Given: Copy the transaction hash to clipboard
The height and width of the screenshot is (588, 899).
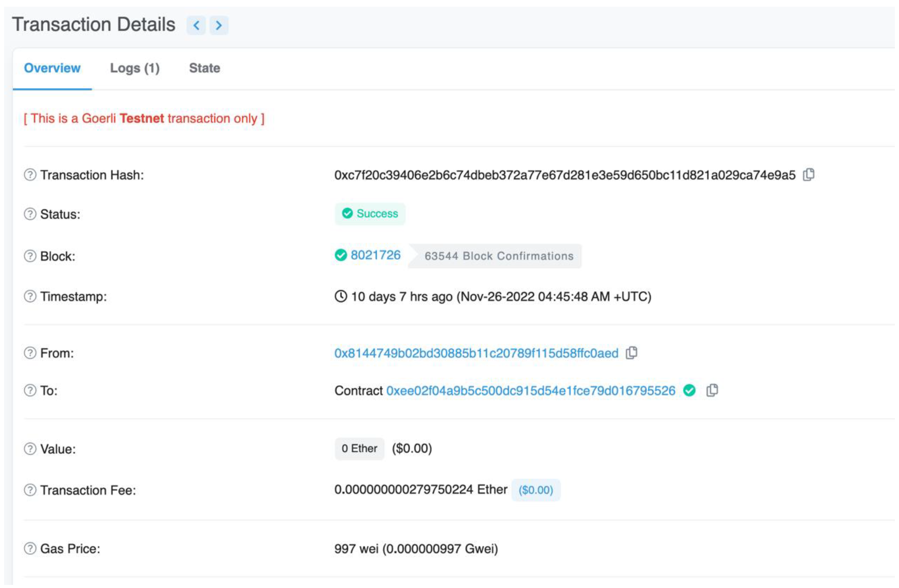Looking at the screenshot, I should pyautogui.click(x=809, y=175).
